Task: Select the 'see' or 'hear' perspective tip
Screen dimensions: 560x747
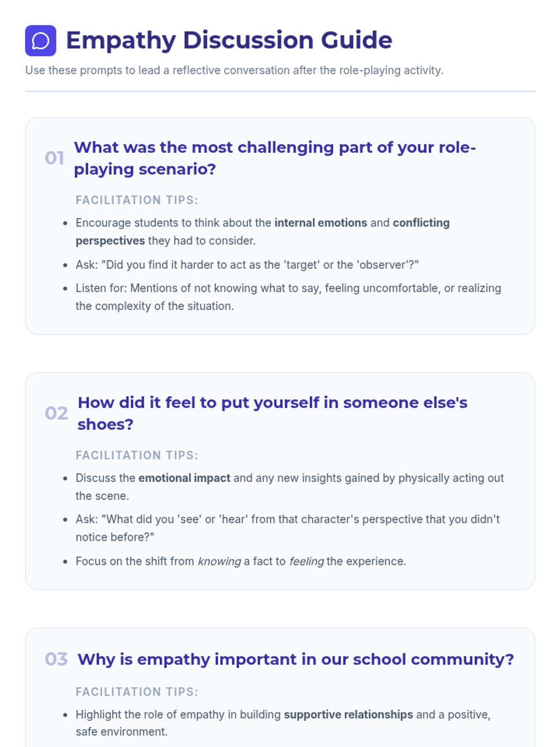Action: [x=287, y=528]
